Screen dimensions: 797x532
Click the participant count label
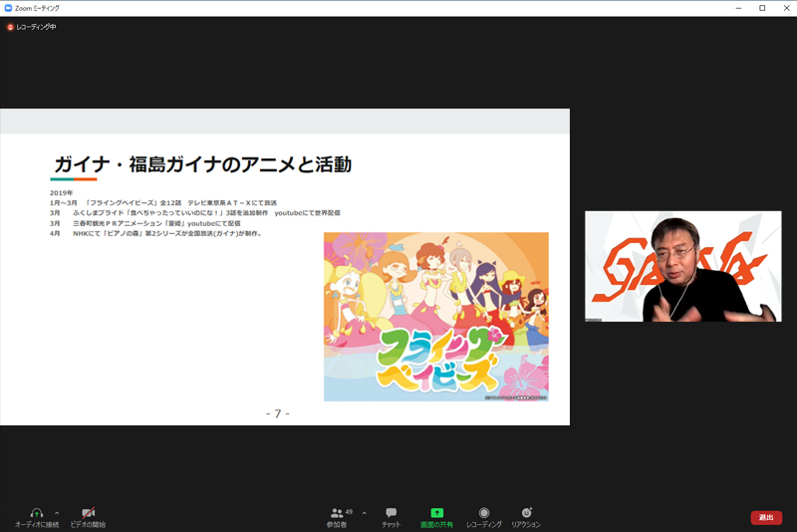click(349, 511)
